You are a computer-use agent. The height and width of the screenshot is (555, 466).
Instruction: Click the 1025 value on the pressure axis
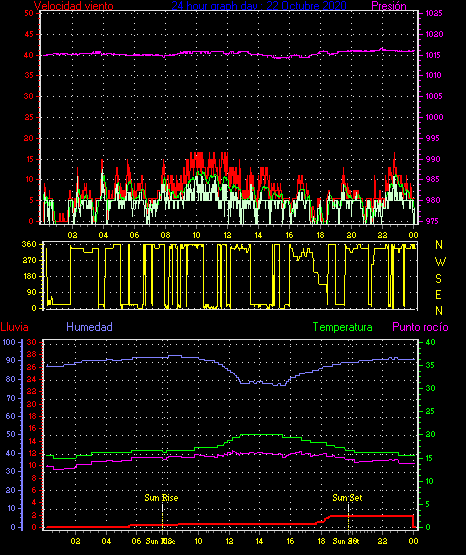tap(434, 13)
